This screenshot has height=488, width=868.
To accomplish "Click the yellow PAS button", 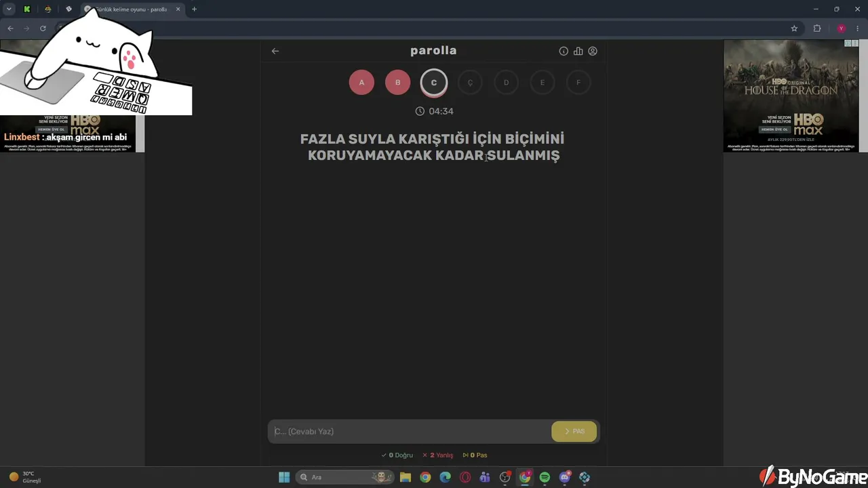I will coord(574,431).
